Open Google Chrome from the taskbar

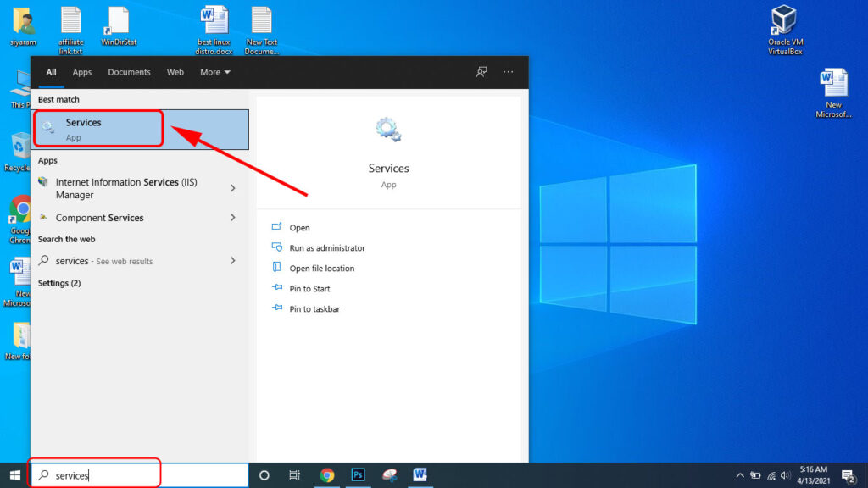point(327,475)
